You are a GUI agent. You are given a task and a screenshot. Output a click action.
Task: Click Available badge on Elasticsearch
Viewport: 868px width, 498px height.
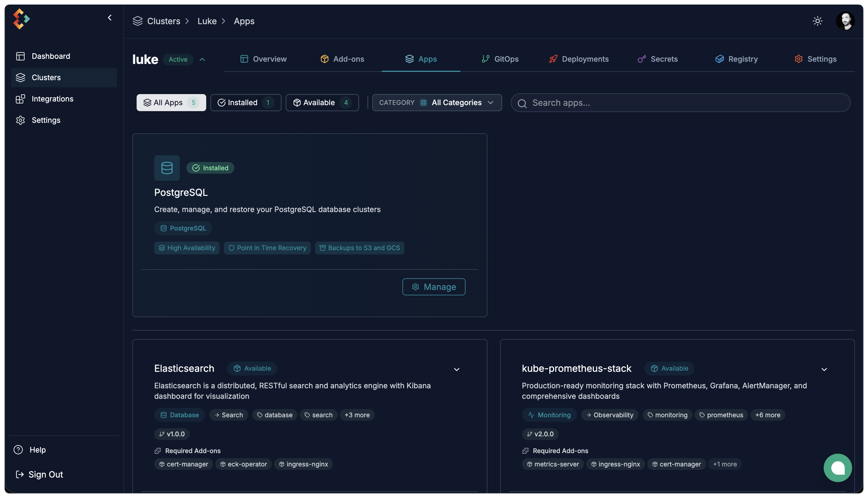coord(252,368)
